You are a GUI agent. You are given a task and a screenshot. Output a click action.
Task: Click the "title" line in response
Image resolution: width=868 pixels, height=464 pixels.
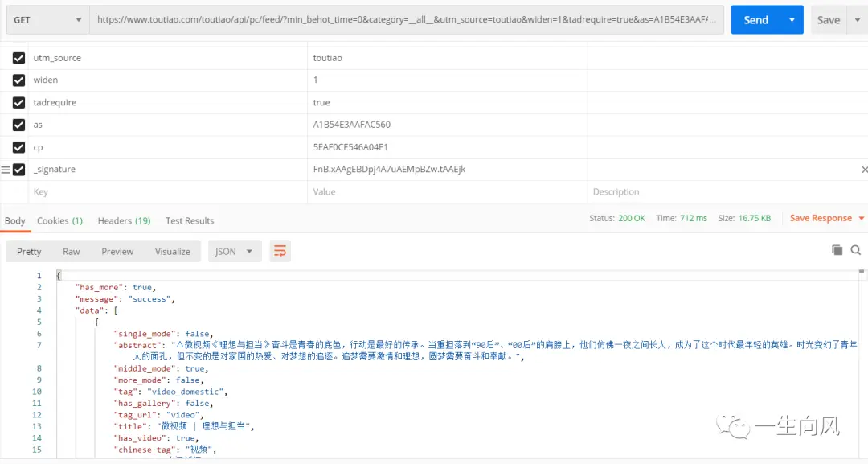184,426
